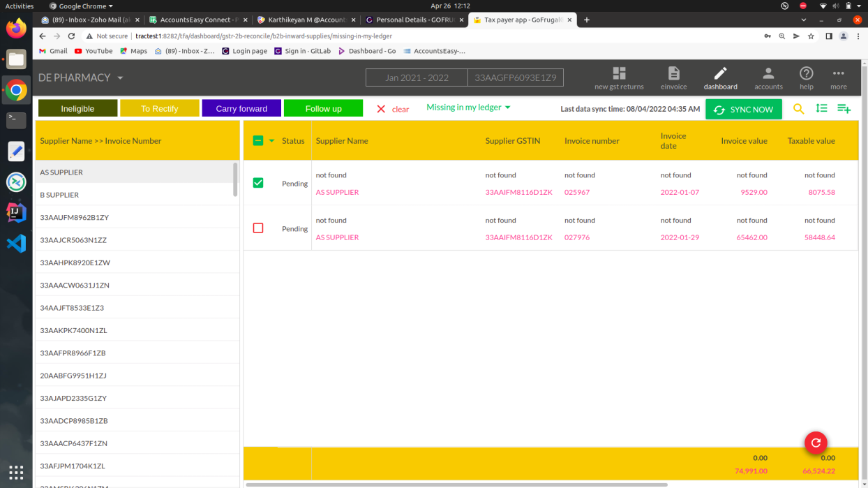Click Invoice date column header
Image resolution: width=868 pixels, height=488 pixels.
click(x=673, y=140)
